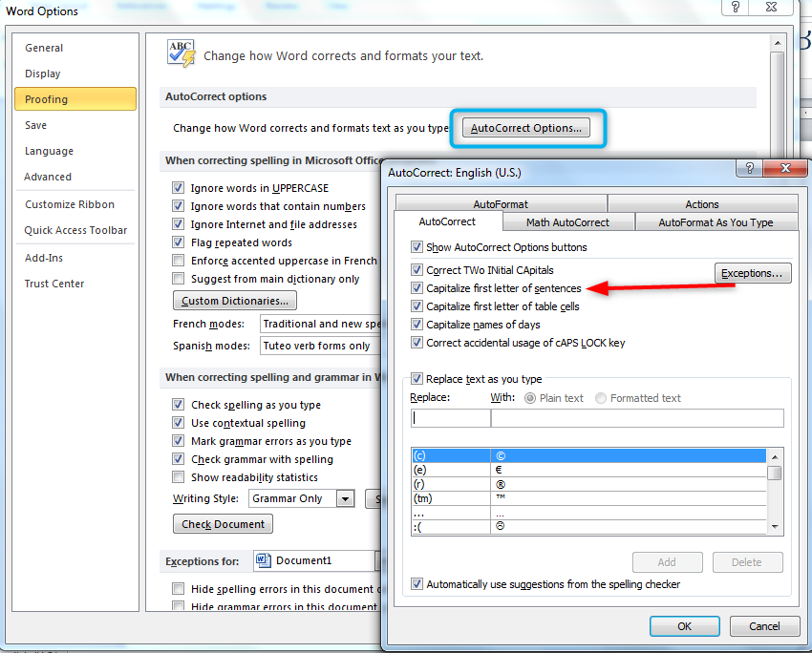Toggle Automatically use spelling checker suggestions
This screenshot has width=812, height=653.
(417, 583)
